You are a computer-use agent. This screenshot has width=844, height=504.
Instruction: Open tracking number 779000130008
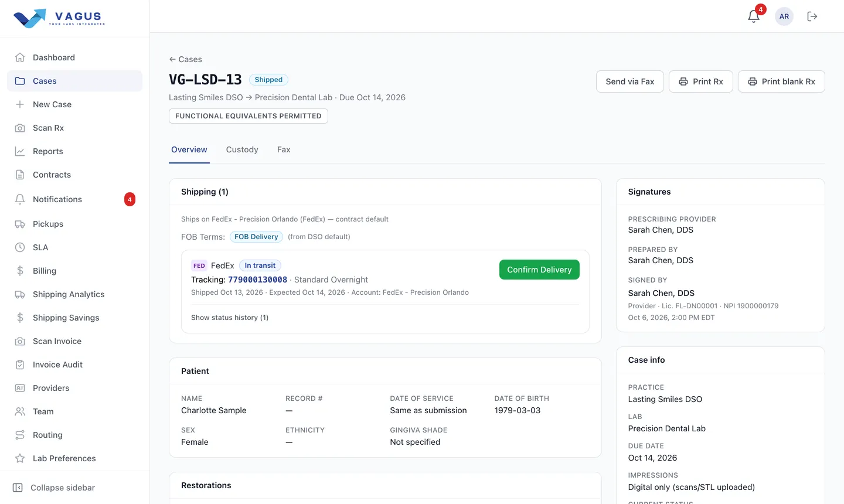click(257, 280)
